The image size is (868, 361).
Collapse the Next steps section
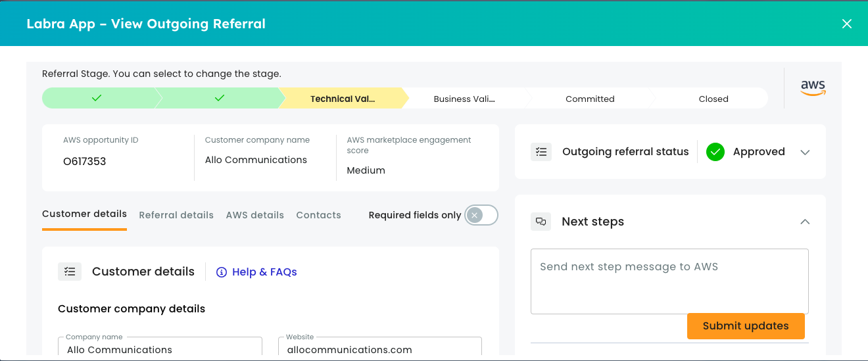point(805,222)
